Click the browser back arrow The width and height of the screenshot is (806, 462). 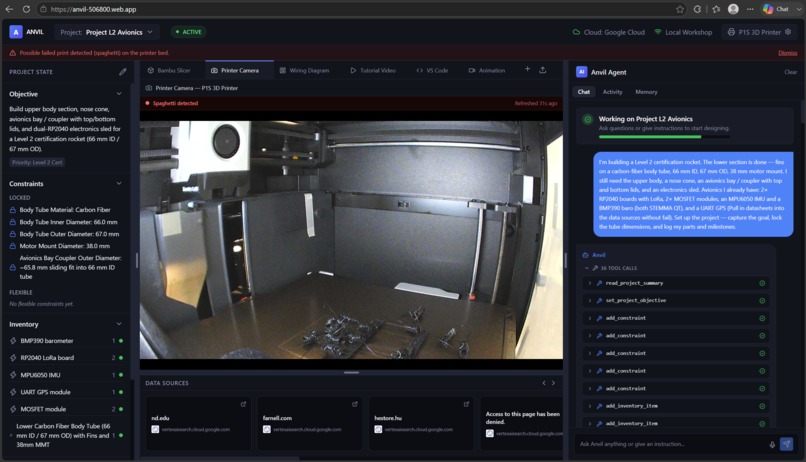point(9,9)
